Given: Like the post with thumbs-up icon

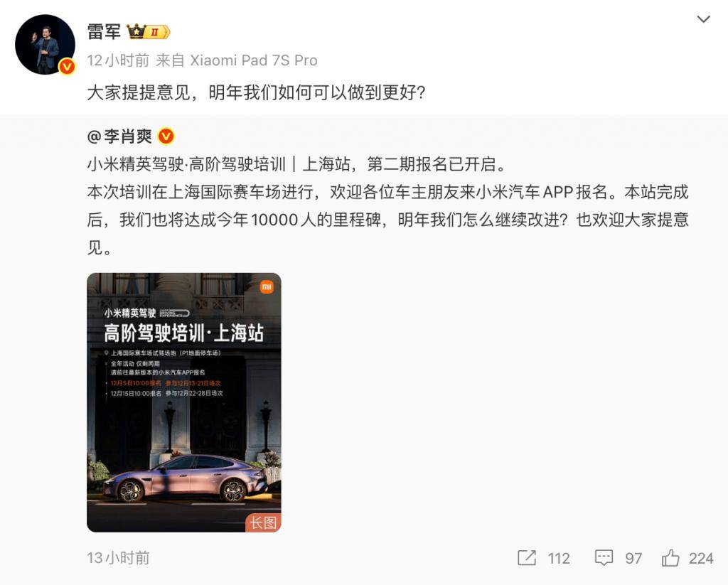Looking at the screenshot, I should (670, 557).
